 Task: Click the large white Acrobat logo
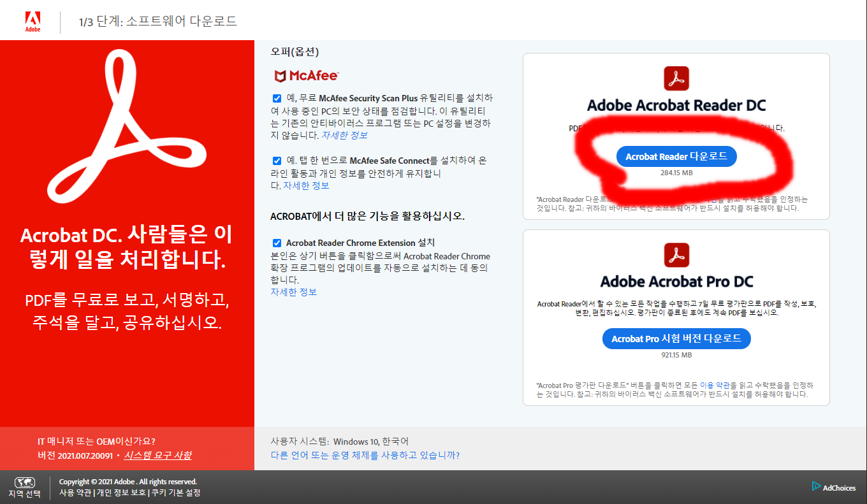(126, 127)
